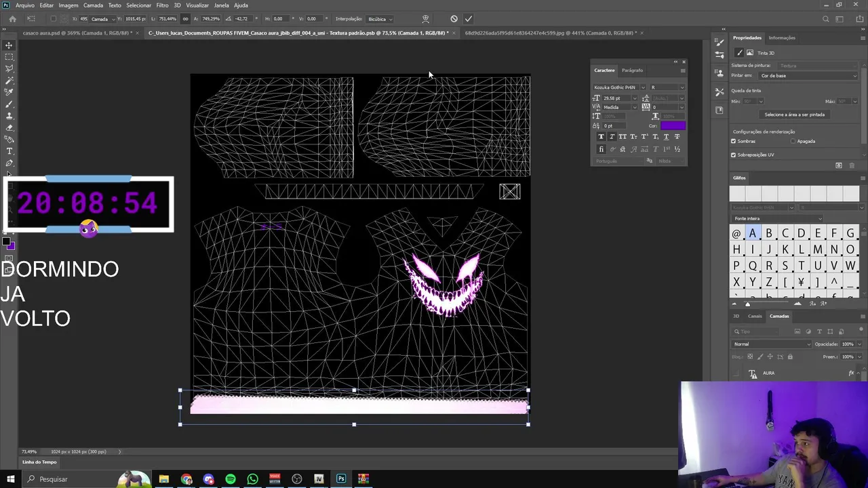Open Pintar em Cor de base dropdown

(x=808, y=76)
